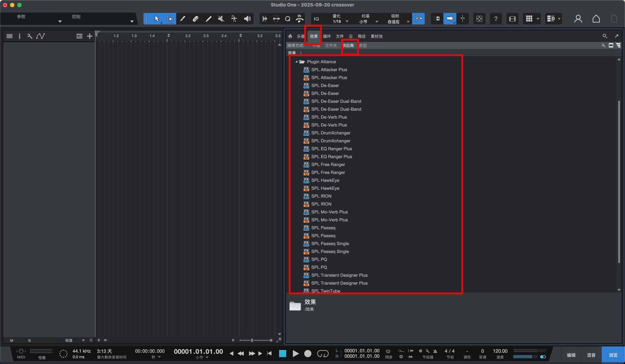Switch to the 商店 shop tab
The height and width of the screenshot is (364, 625).
point(361,36)
